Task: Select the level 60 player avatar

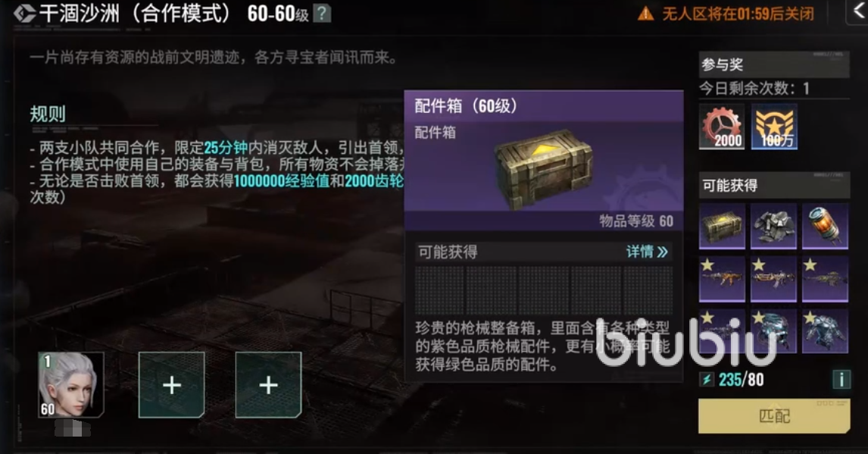Action: 71,385
